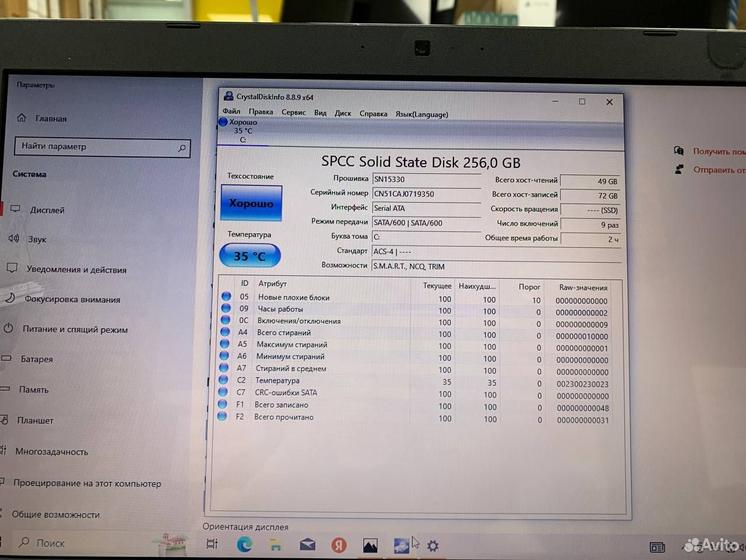This screenshot has width=746, height=560.
Task: Click the Скорость вращения (SSD) value
Action: (x=590, y=210)
